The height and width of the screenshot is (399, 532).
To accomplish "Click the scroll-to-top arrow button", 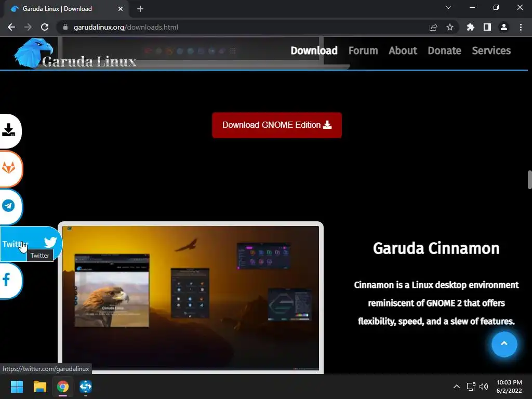I will pyautogui.click(x=504, y=344).
